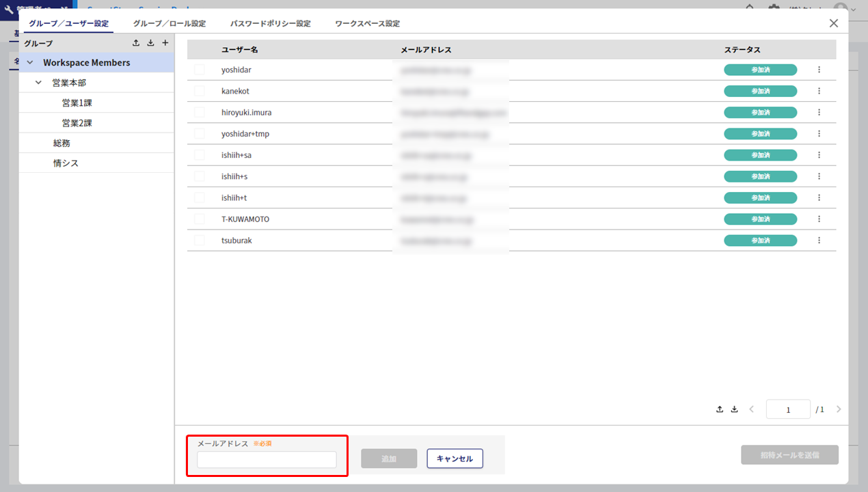This screenshot has width=868, height=492.
Task: Click the download icon below the user list
Action: [x=734, y=409]
